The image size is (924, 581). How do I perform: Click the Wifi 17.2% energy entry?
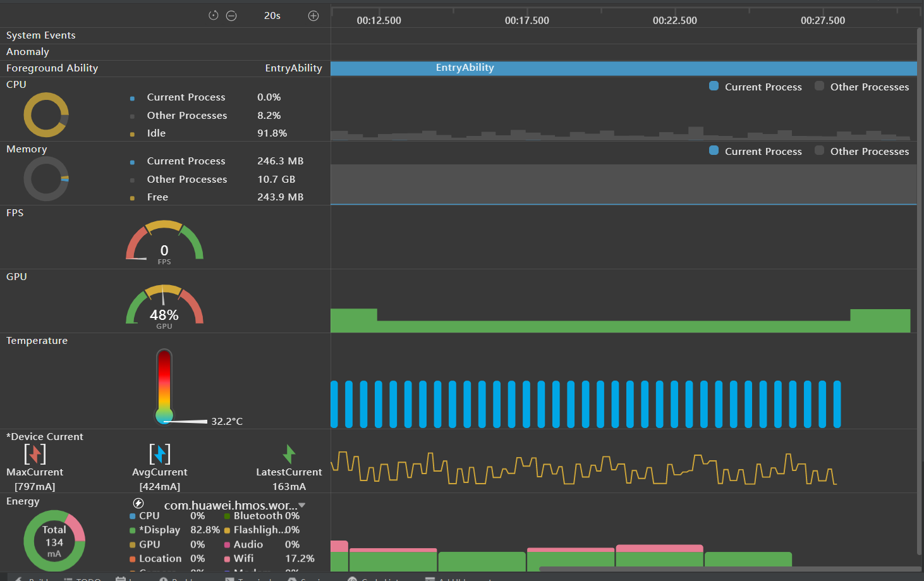pos(269,559)
